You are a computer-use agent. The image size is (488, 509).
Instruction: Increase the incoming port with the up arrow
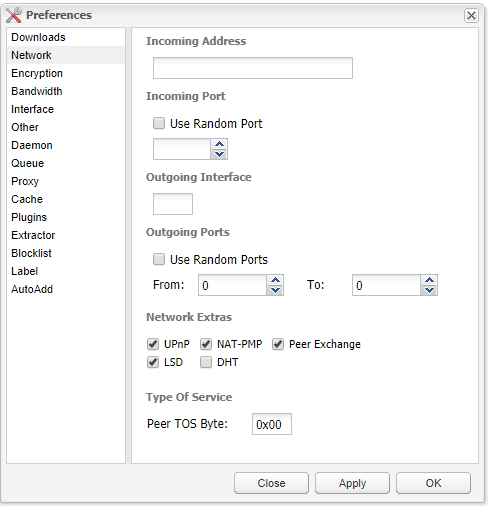point(219,144)
